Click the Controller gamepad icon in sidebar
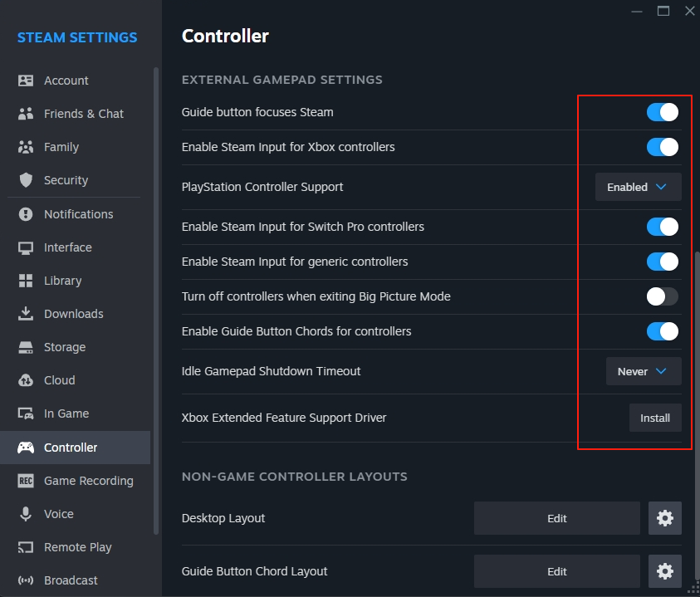This screenshot has height=597, width=700. click(26, 448)
